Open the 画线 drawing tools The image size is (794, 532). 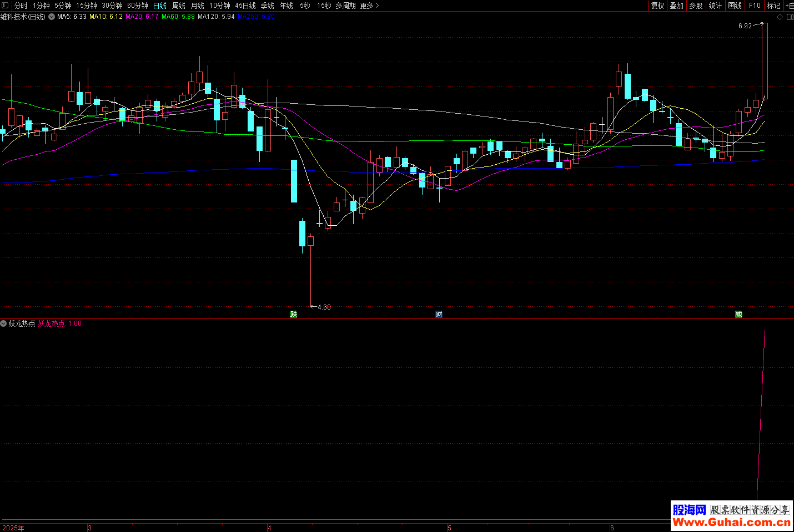(x=735, y=6)
